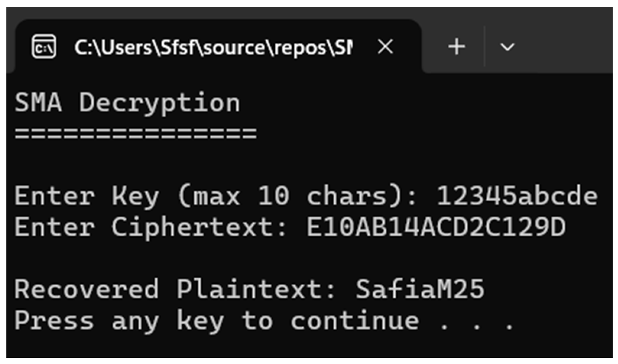
Task: Open a new tab with the plus button
Action: 456,47
